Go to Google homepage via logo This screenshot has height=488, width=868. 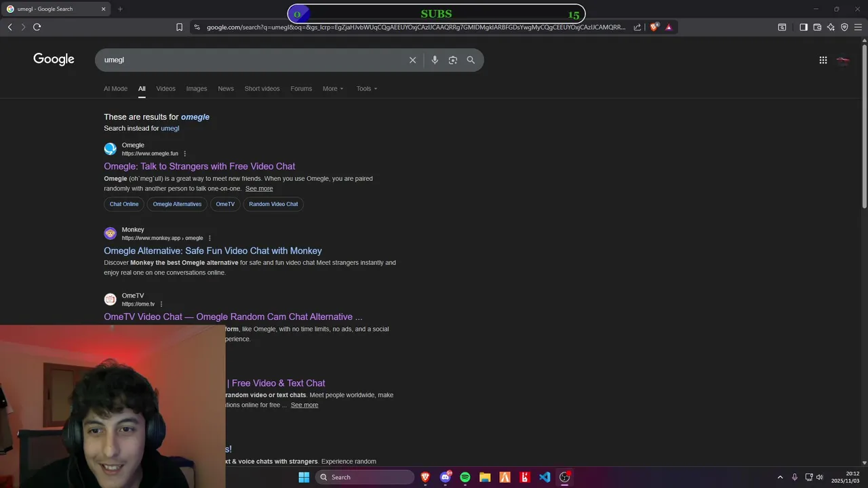tap(54, 60)
